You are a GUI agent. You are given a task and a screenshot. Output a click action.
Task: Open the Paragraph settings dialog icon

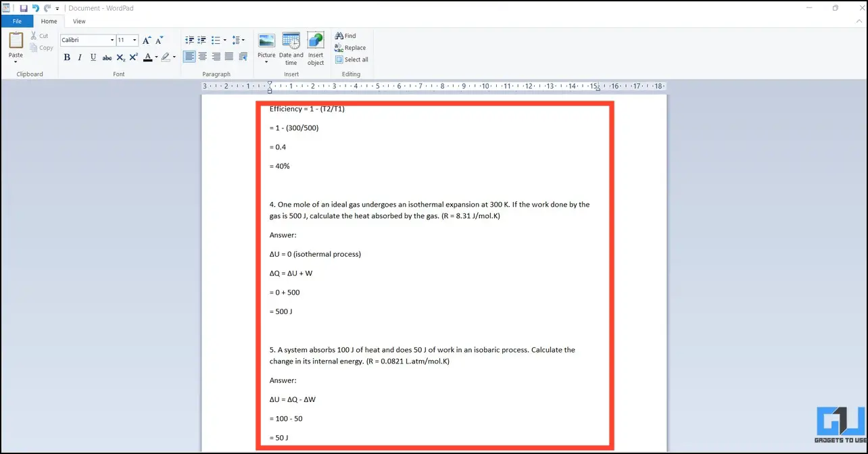pos(243,57)
